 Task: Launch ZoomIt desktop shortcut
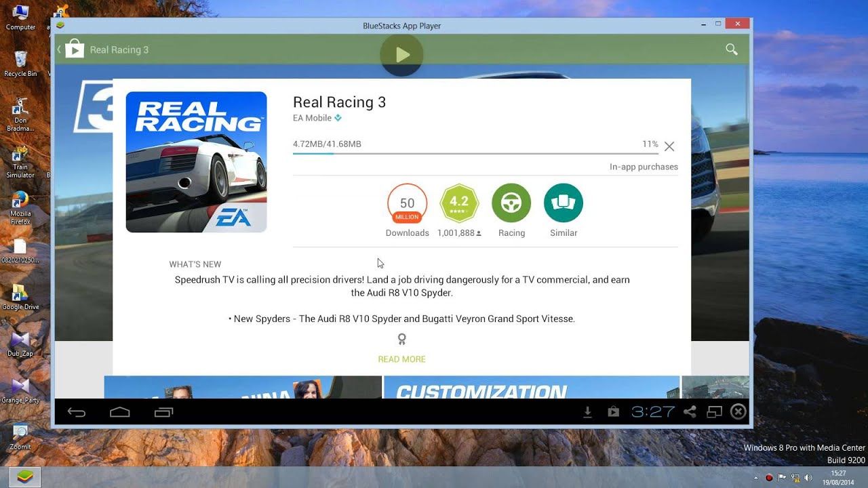[x=20, y=437]
